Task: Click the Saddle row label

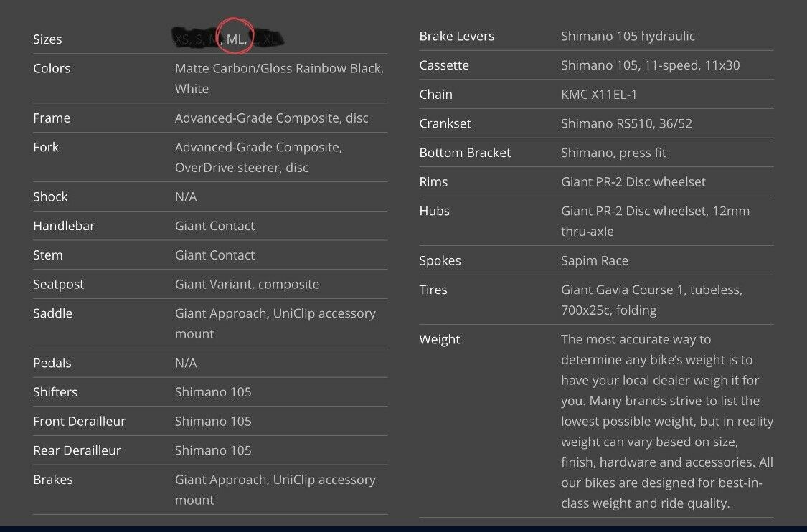Action: (52, 313)
